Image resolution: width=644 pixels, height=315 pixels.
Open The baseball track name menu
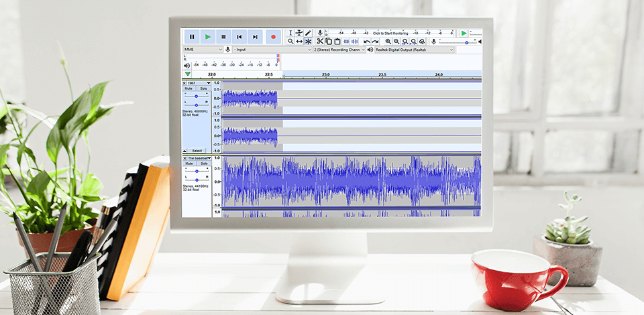(x=199, y=158)
